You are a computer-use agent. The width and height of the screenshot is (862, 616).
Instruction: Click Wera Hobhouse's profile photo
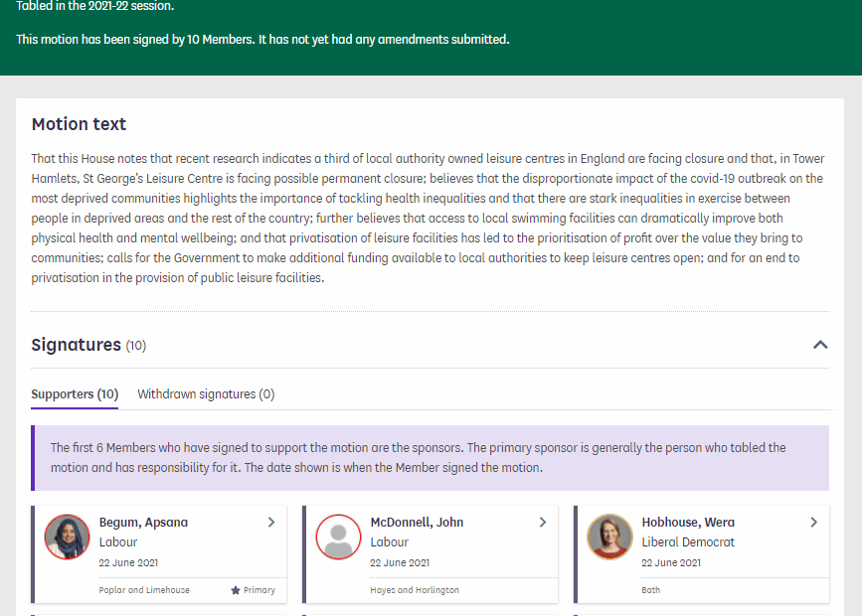609,538
